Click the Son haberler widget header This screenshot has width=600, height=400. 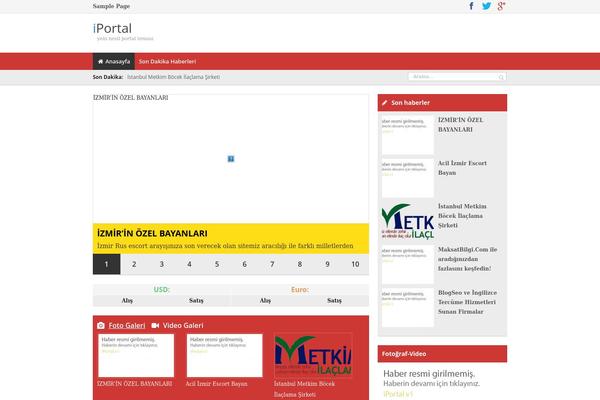pos(442,103)
